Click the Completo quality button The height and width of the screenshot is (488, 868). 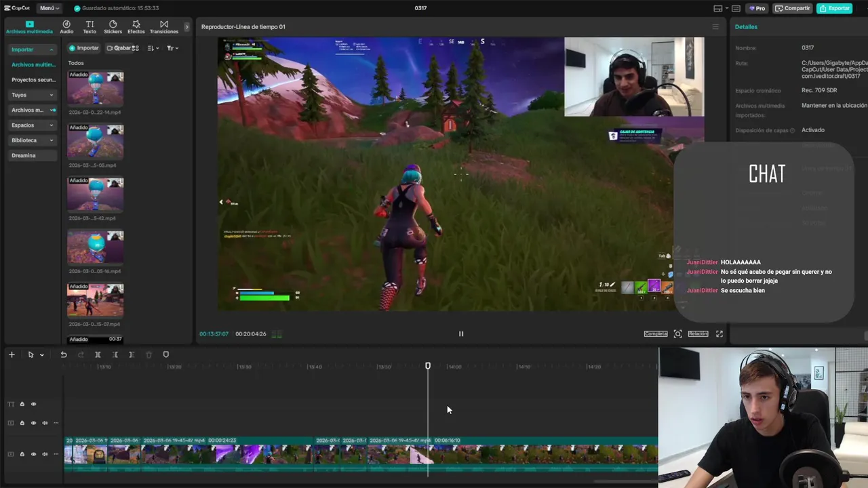[656, 333]
